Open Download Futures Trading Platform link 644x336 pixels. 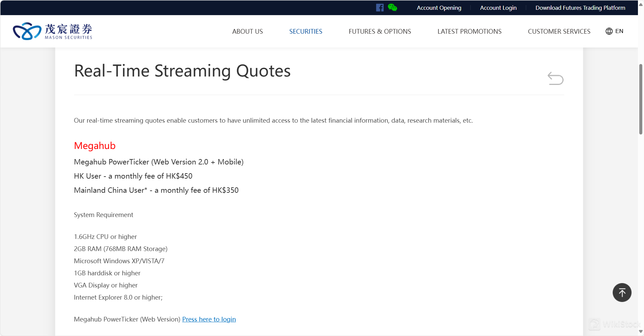(580, 8)
